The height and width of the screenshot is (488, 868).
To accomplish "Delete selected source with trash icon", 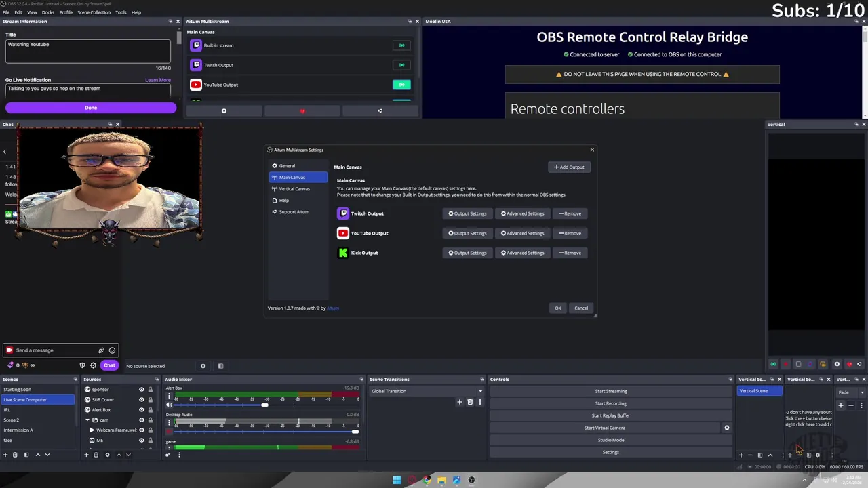I will click(x=96, y=455).
